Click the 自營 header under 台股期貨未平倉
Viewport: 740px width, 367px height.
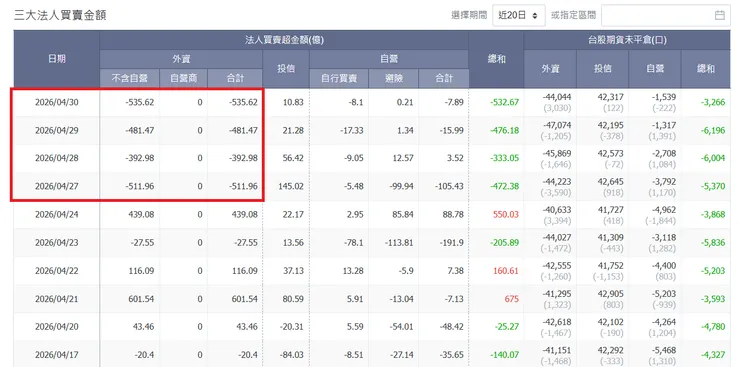pos(655,69)
